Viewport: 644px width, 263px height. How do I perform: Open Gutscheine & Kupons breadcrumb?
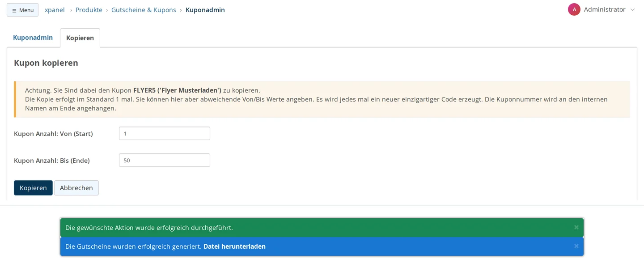[x=144, y=10]
